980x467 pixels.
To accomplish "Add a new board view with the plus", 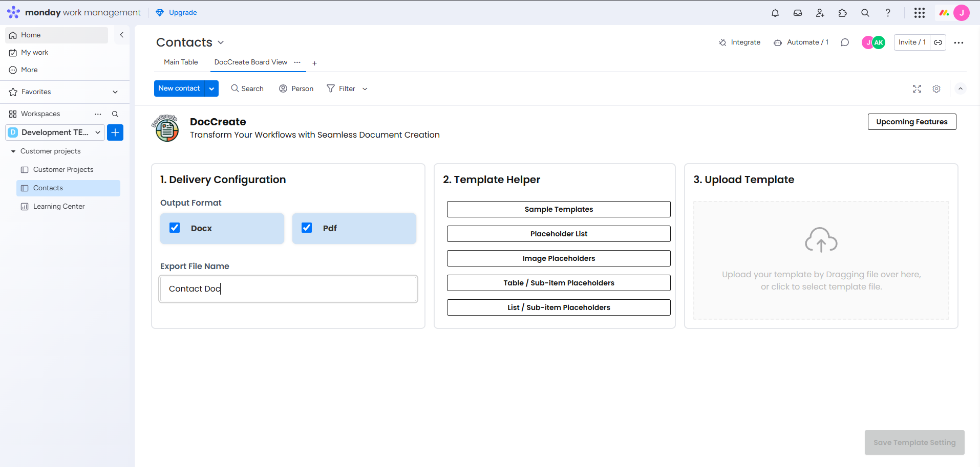I will (x=314, y=63).
